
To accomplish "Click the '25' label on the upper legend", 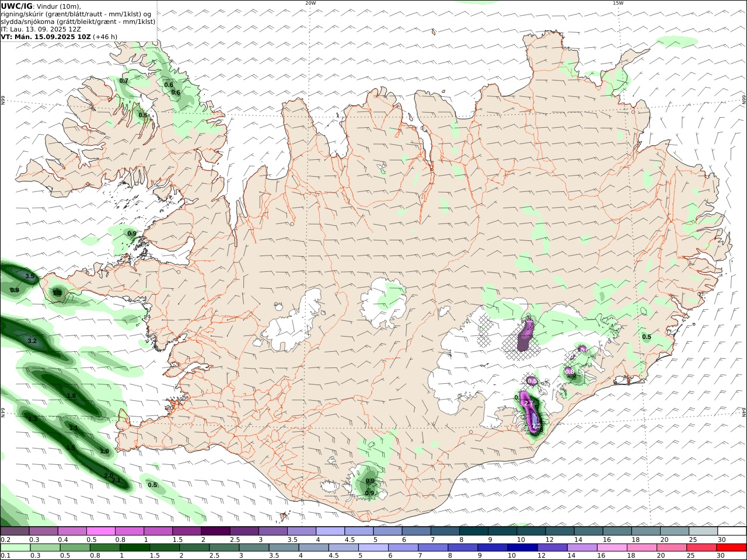I will (x=694, y=540).
